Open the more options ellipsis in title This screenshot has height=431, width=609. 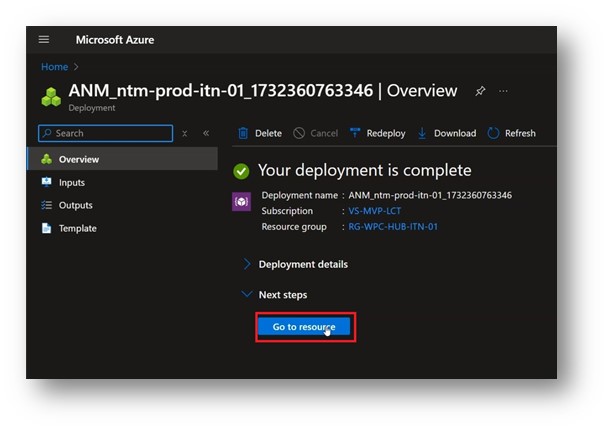(x=503, y=91)
